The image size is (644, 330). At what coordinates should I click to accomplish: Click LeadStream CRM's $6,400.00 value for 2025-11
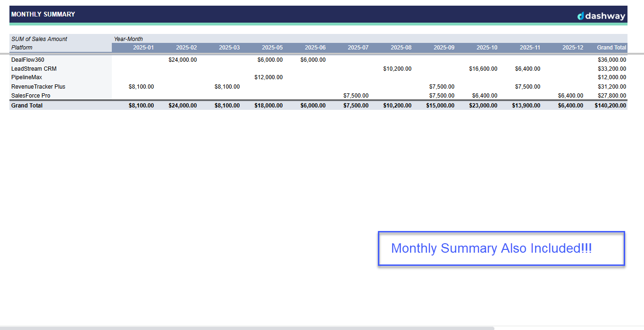[x=528, y=69]
